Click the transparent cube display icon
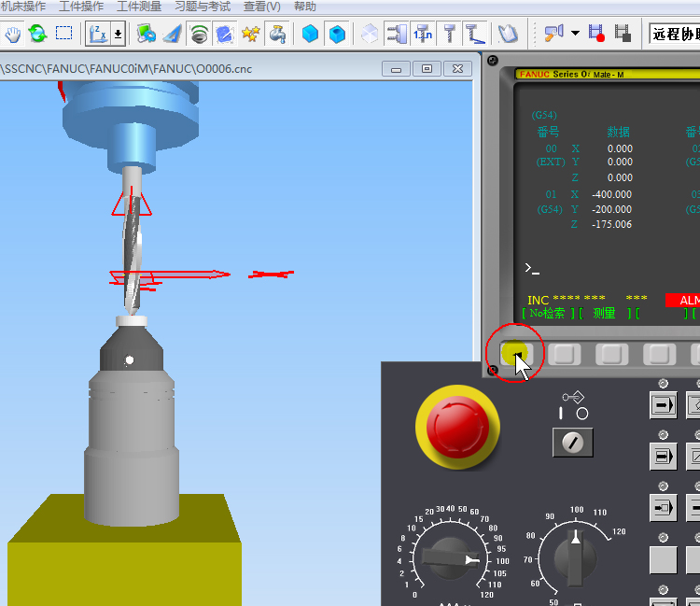 tap(370, 34)
